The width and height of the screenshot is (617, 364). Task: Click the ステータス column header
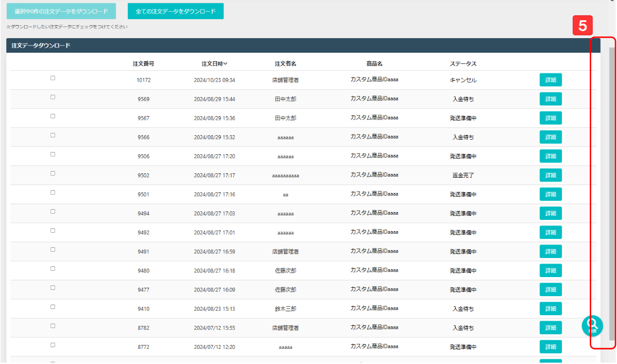click(x=463, y=63)
